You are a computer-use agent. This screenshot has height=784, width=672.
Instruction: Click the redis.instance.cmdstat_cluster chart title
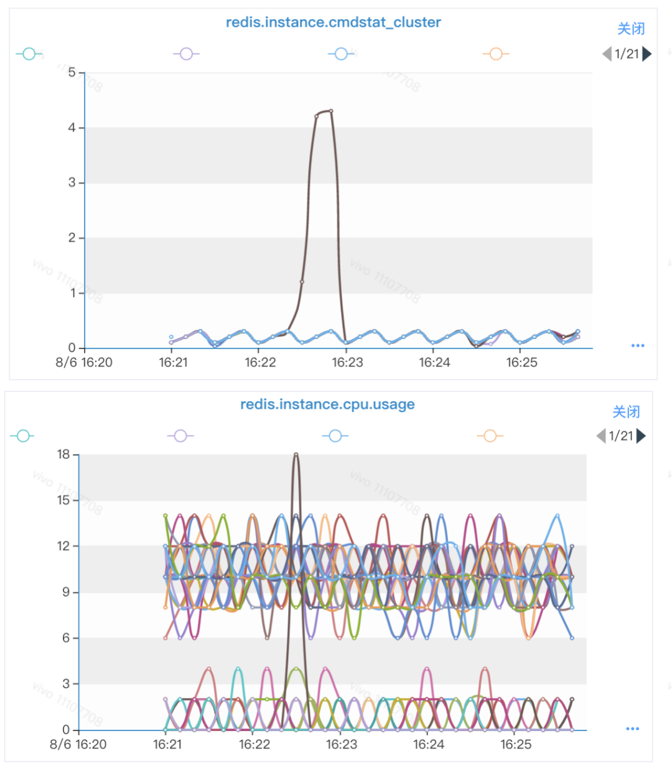click(x=334, y=22)
